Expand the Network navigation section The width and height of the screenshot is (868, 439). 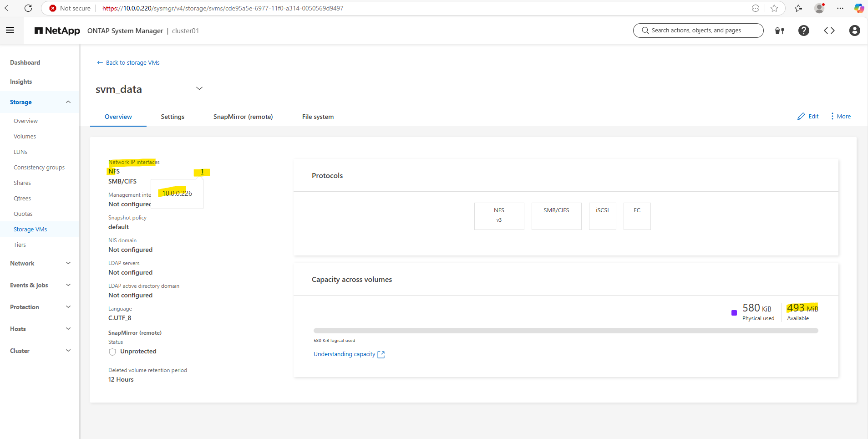pos(68,263)
